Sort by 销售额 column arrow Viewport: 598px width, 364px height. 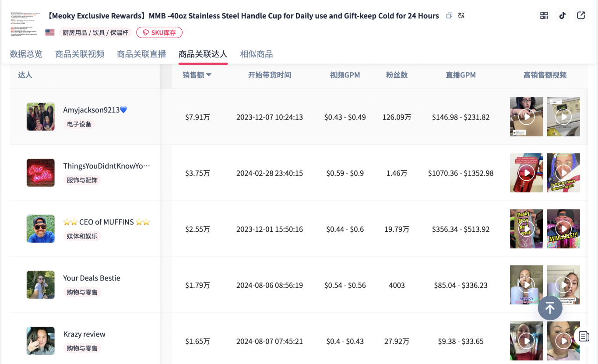coord(209,75)
